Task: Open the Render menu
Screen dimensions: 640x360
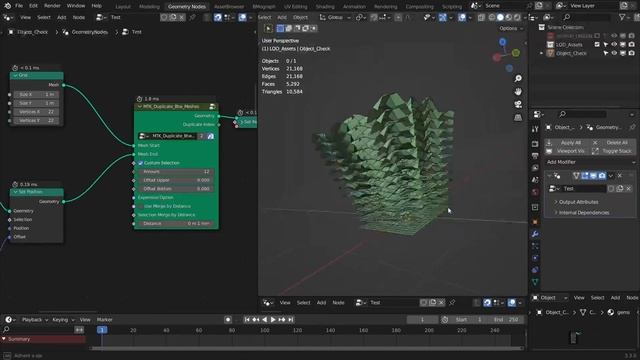Action: click(x=52, y=6)
